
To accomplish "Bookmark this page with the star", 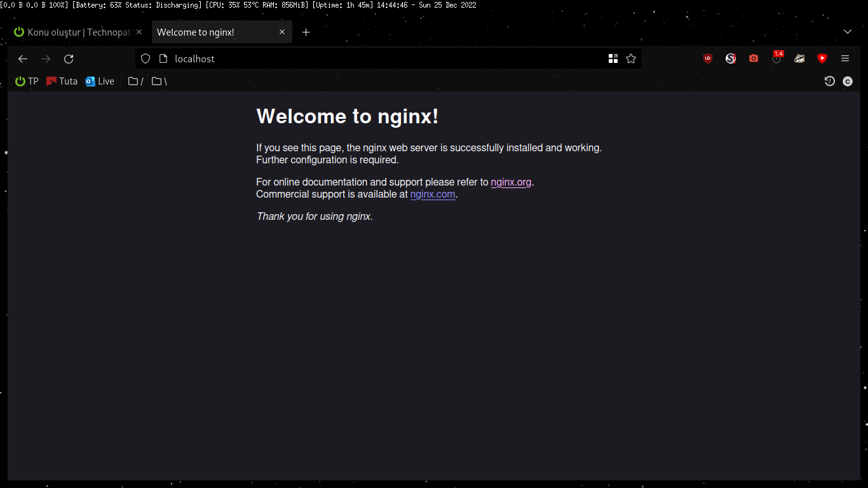I will click(631, 59).
